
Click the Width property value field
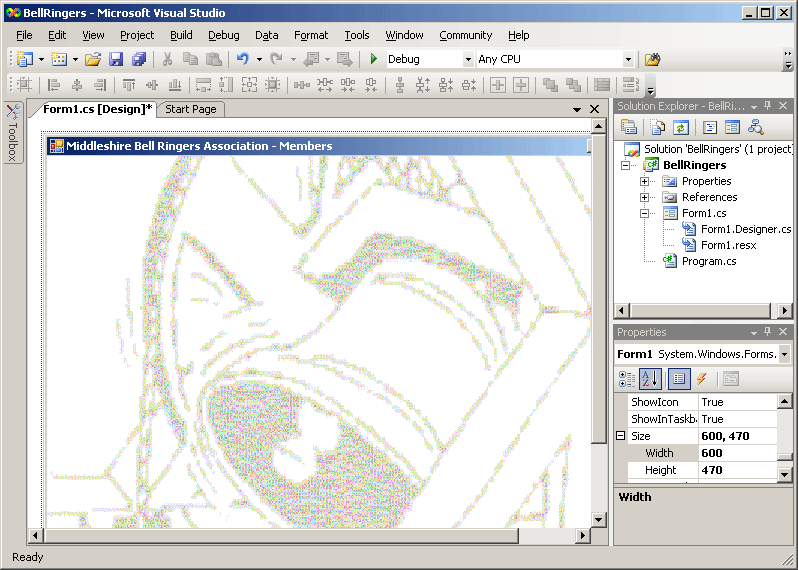coord(737,453)
